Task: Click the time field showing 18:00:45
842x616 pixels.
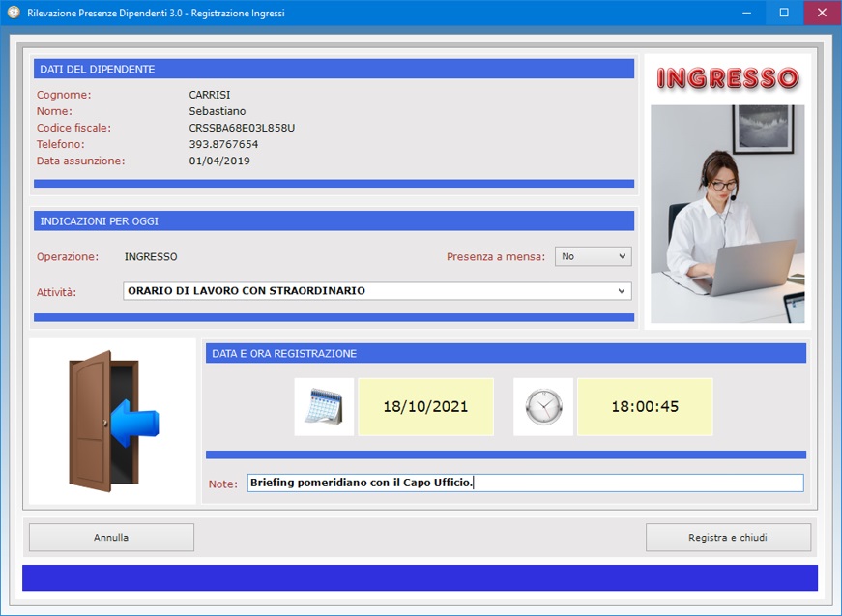Action: tap(645, 406)
